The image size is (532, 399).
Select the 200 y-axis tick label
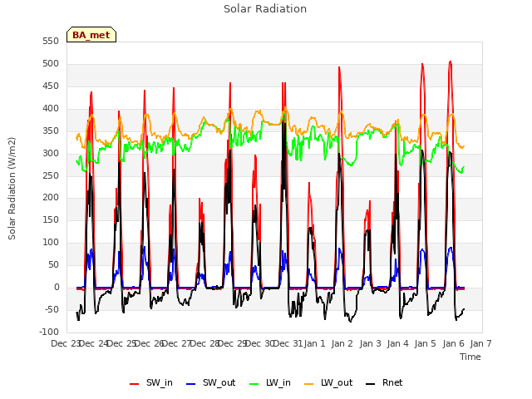[51, 198]
